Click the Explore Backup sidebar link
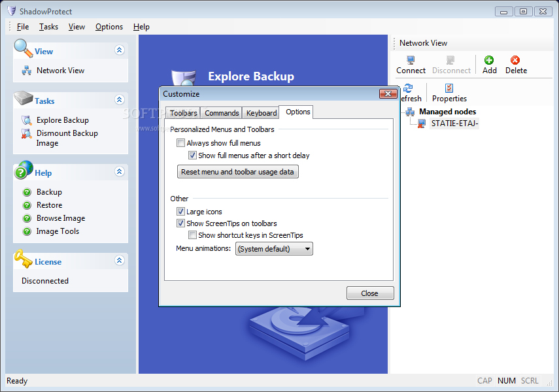 click(62, 120)
